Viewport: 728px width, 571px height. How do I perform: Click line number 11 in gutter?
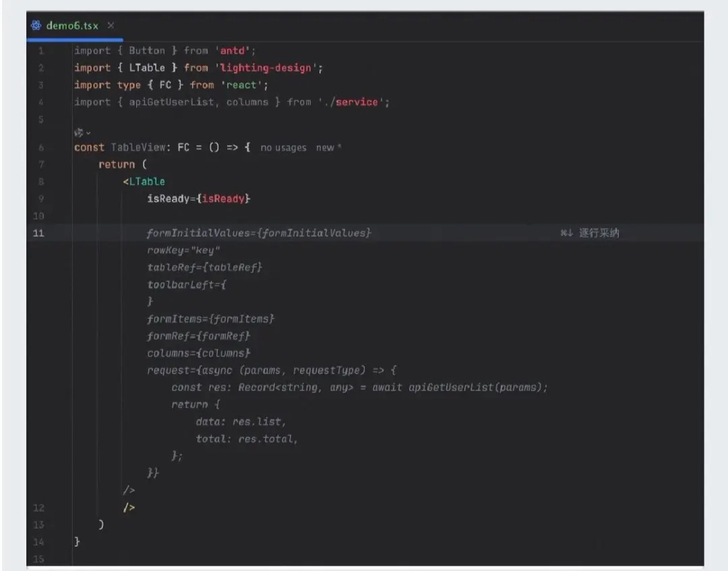coord(38,233)
